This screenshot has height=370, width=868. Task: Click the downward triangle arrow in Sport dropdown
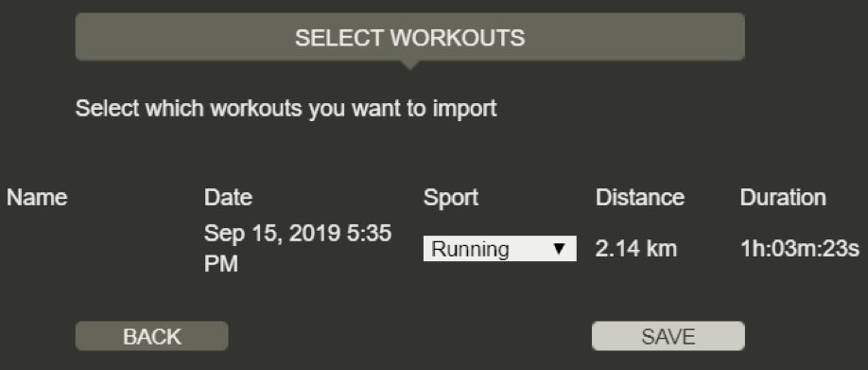(559, 249)
